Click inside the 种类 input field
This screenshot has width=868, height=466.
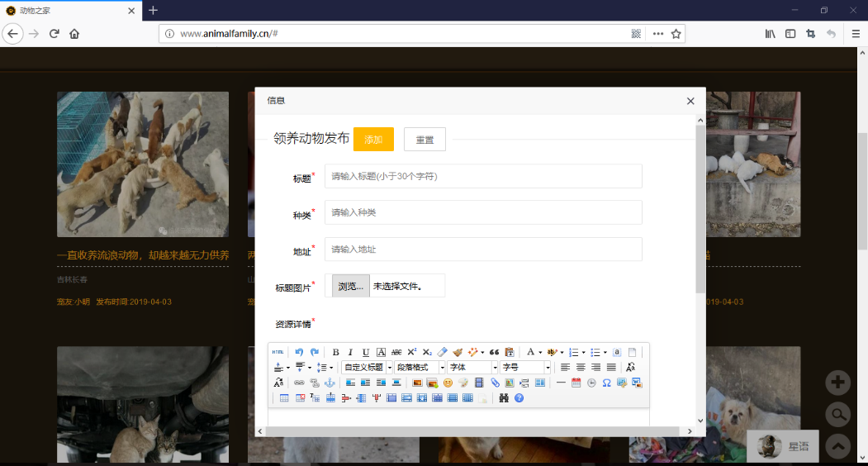coord(483,212)
